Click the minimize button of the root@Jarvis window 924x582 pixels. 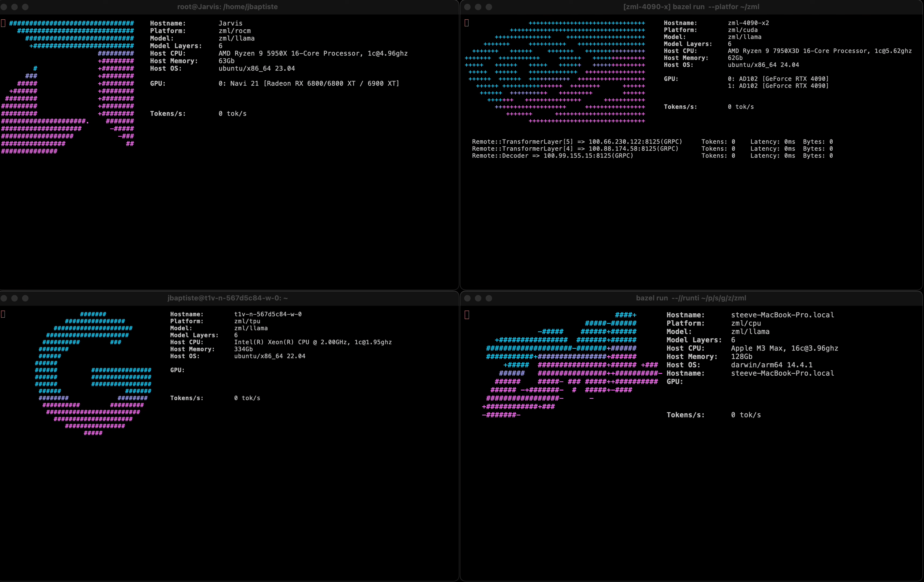click(15, 7)
